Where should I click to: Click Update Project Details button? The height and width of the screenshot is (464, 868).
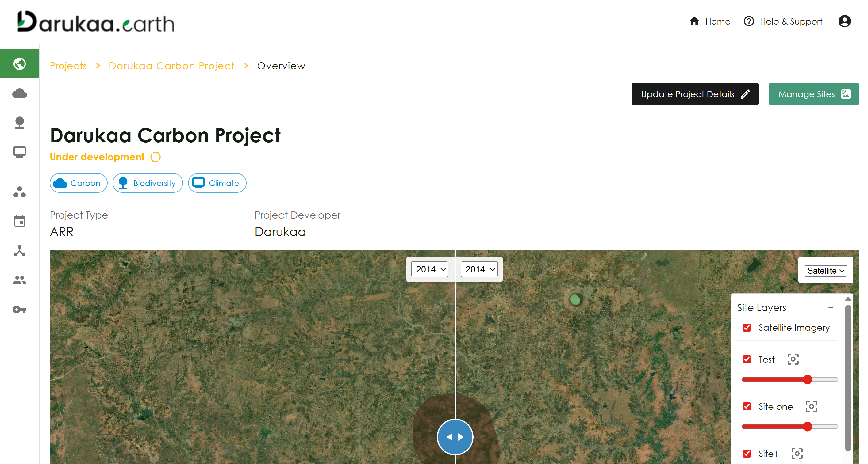coord(695,94)
